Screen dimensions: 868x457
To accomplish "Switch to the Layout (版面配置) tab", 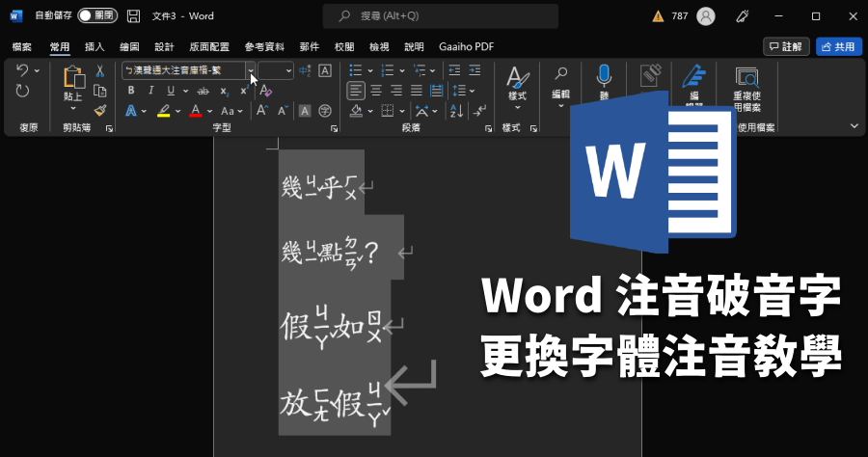I will point(209,47).
